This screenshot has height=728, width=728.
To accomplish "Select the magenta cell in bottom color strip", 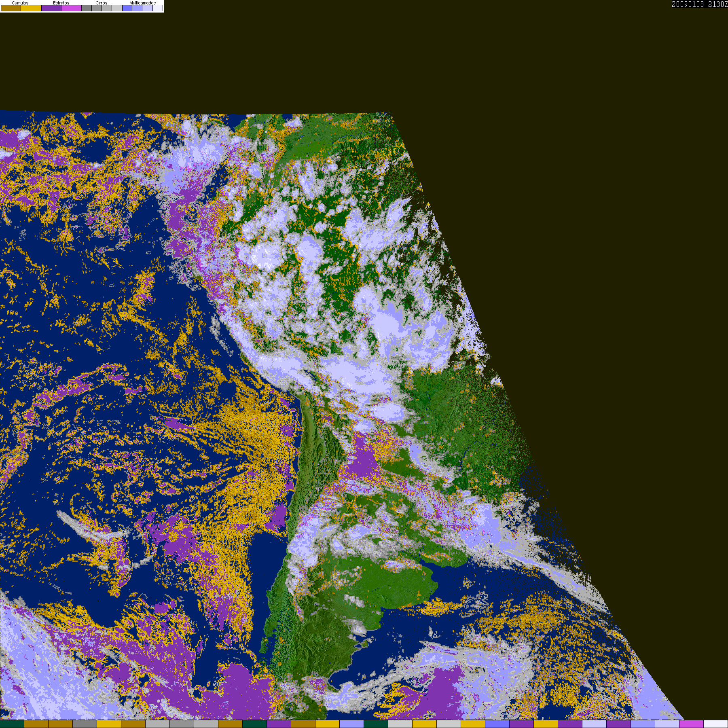I will (x=692, y=724).
